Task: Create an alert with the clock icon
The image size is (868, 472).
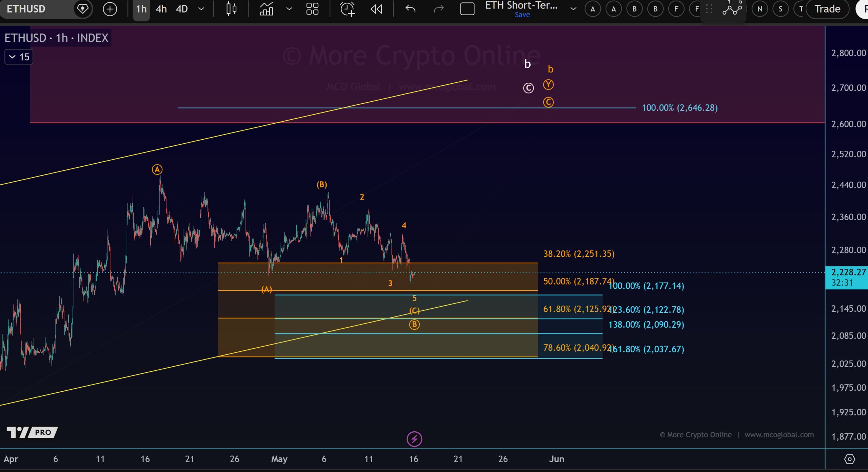Action: click(348, 9)
